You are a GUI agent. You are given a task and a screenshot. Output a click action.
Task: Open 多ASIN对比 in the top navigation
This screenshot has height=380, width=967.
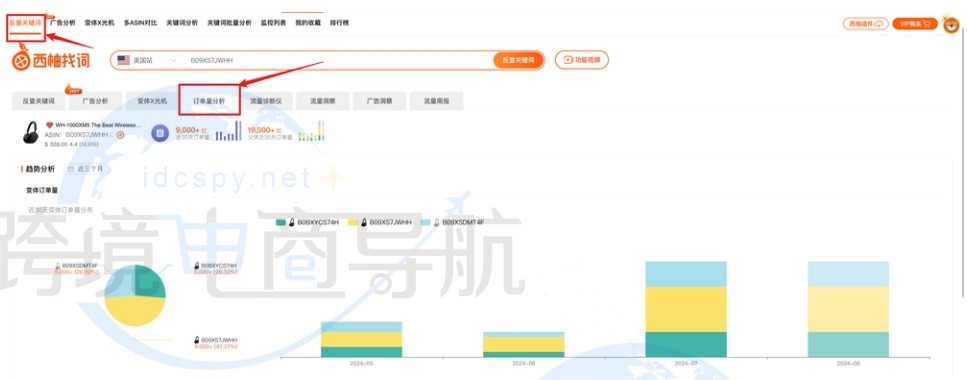coord(140,23)
